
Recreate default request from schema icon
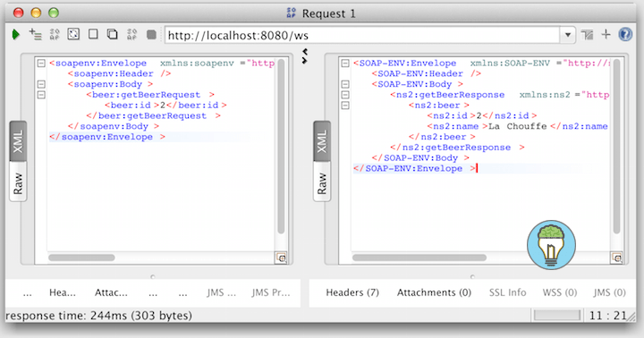73,34
